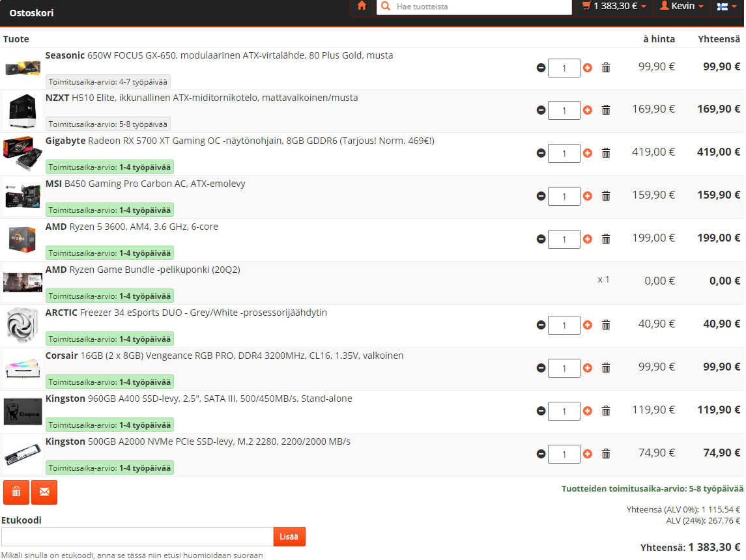The width and height of the screenshot is (746, 560).
Task: Increase quantity of NZXT H510 Elite
Action: (x=588, y=110)
